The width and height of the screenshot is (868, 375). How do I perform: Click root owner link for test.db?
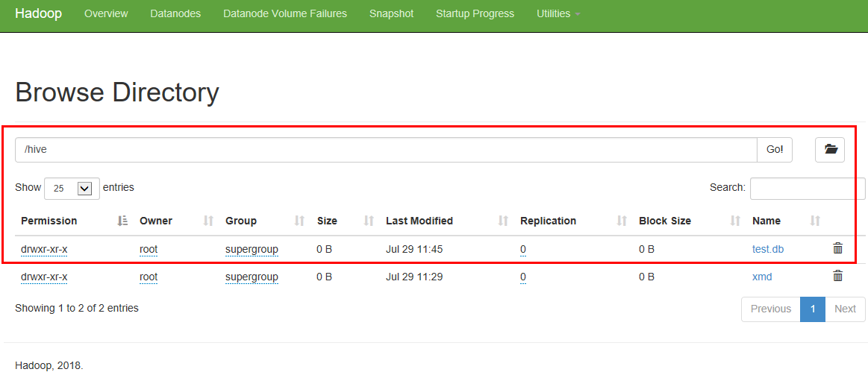[149, 250]
